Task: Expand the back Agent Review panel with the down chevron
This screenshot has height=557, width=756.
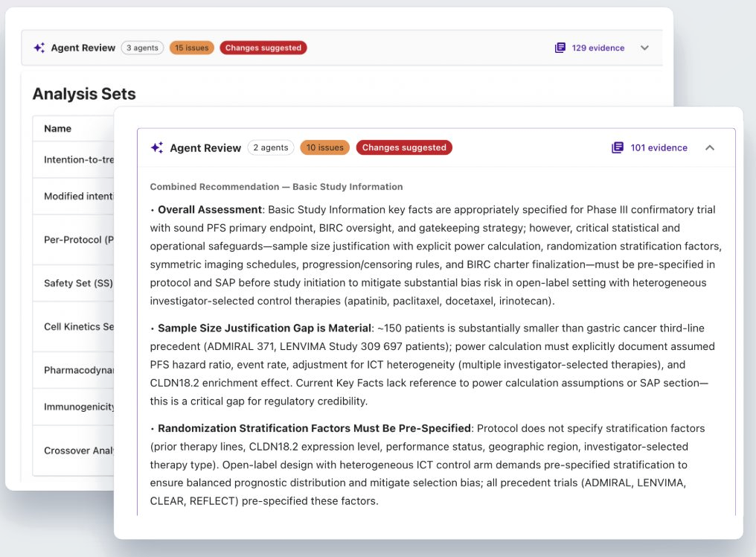Action: (644, 48)
